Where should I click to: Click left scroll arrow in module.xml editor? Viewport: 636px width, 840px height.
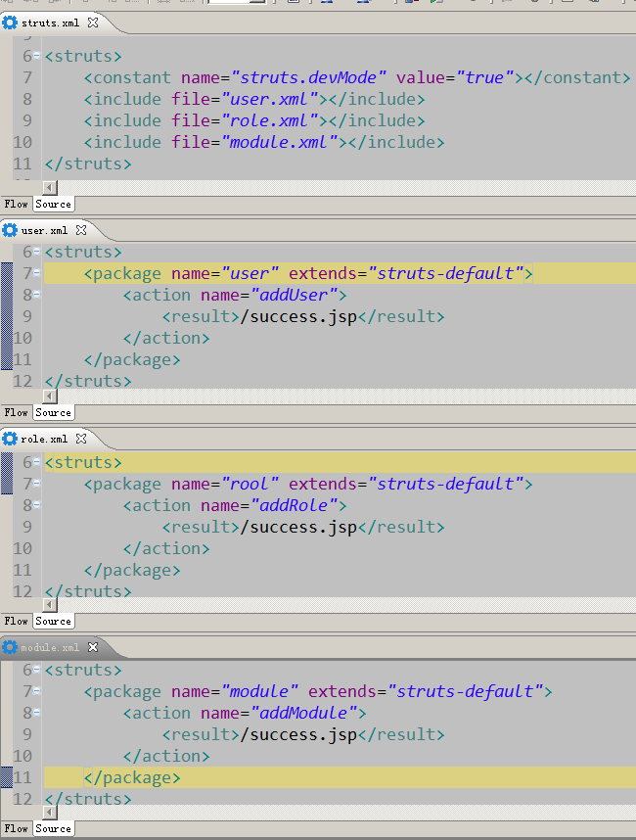click(x=50, y=813)
